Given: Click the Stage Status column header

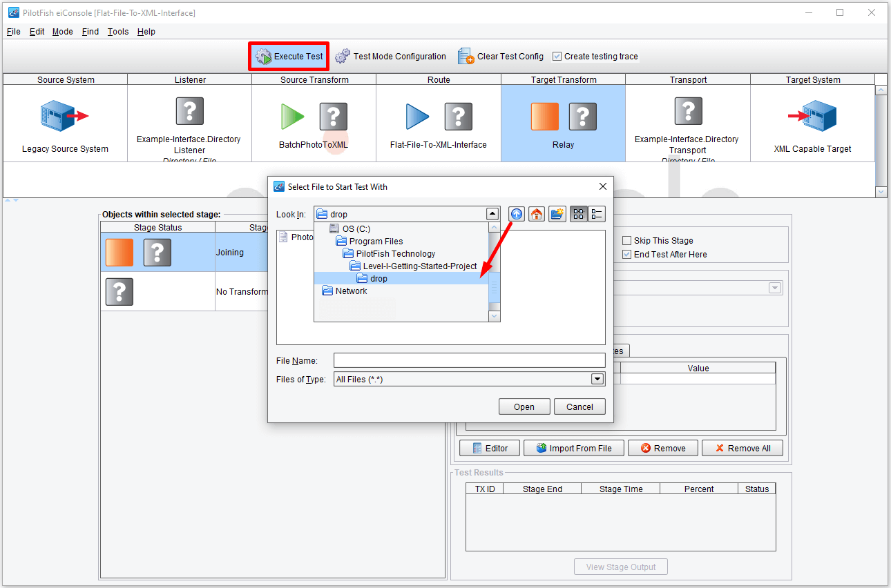Looking at the screenshot, I should [x=158, y=227].
